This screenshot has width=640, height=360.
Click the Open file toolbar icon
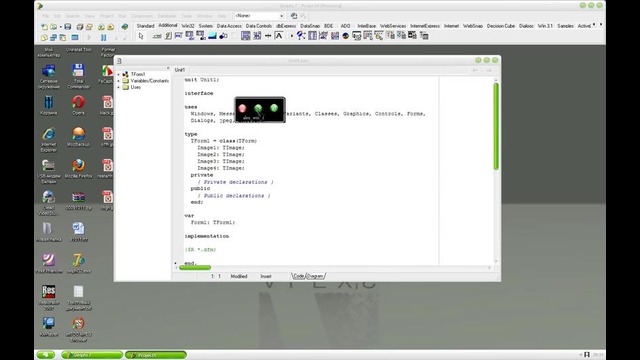(53, 27)
